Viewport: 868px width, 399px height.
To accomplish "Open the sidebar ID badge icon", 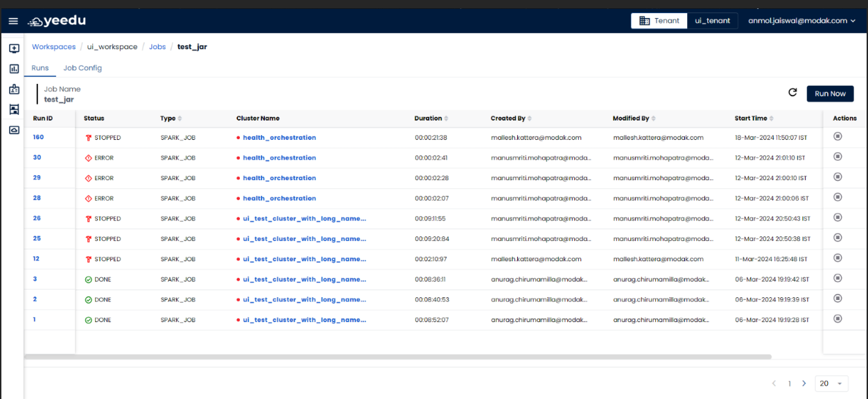I will click(x=14, y=89).
